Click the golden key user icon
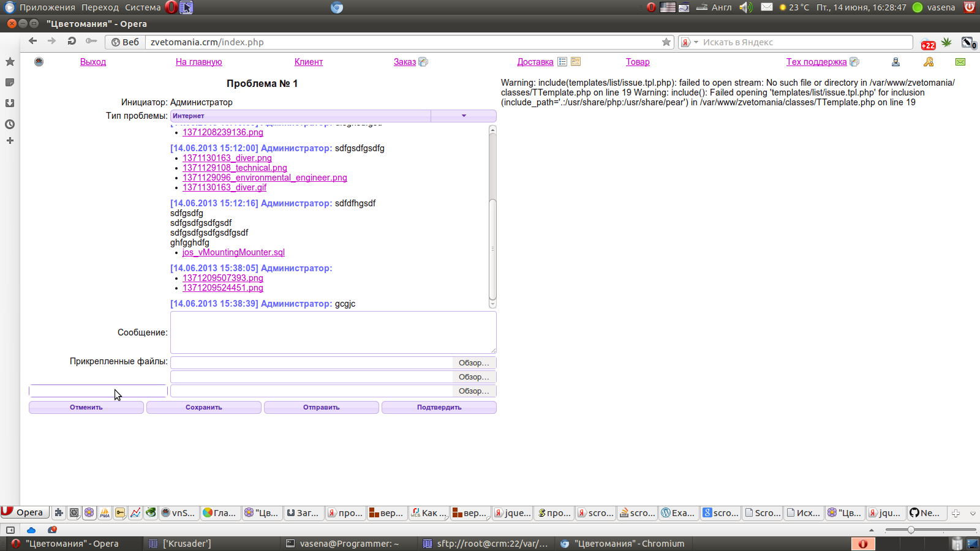Screen dimensions: 980x551 [929, 62]
